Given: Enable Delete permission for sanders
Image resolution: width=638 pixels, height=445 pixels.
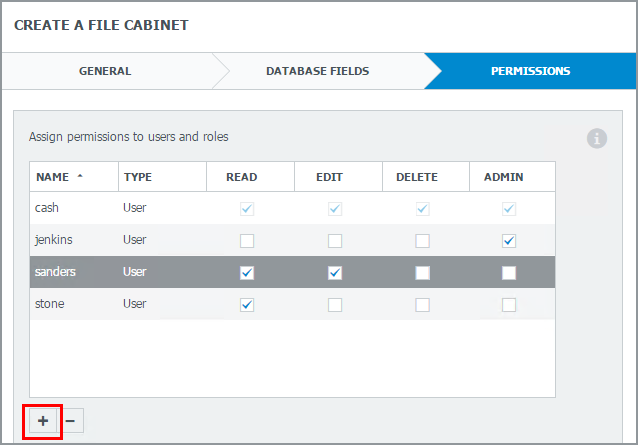Looking at the screenshot, I should 422,273.
